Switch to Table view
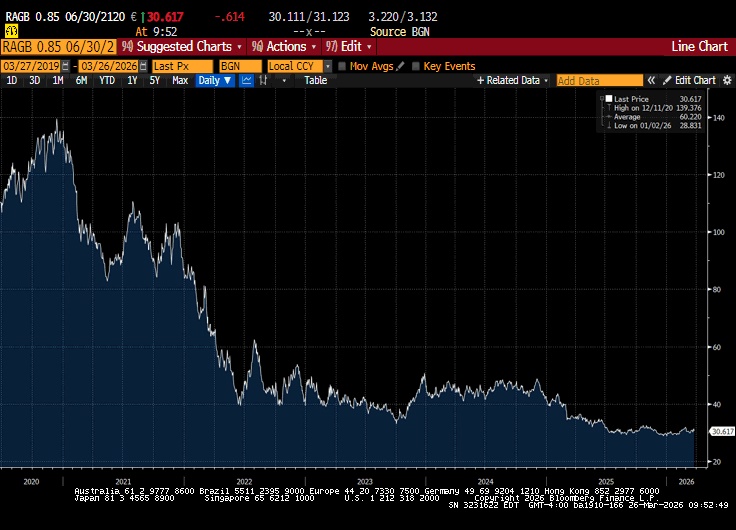The image size is (736, 530). [315, 80]
